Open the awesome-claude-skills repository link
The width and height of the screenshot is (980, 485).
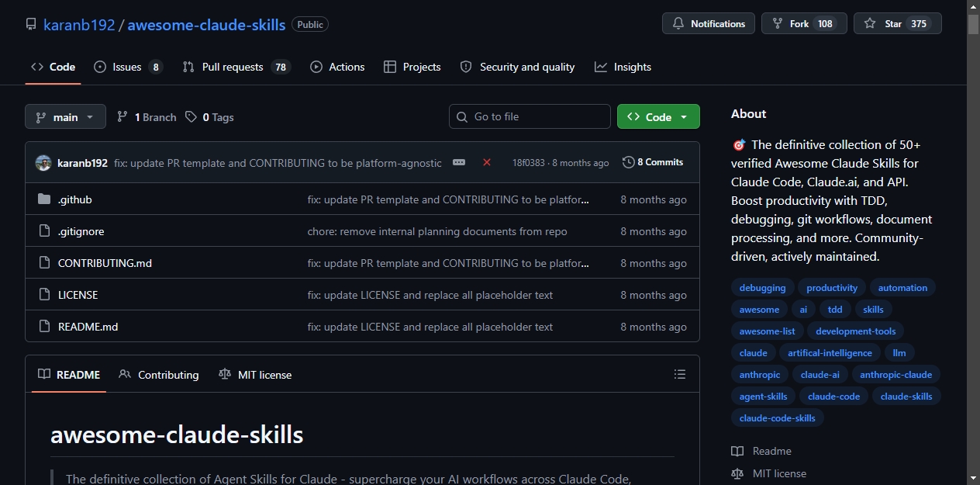pyautogui.click(x=206, y=24)
